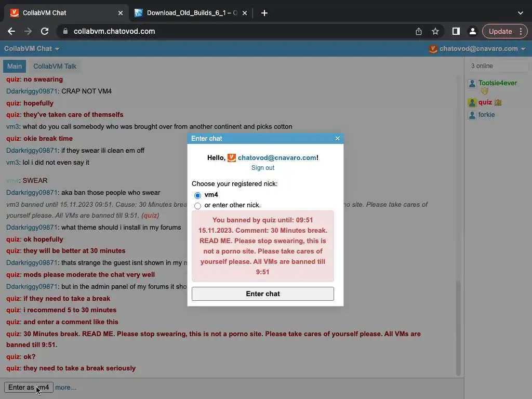Close the Download_Old_Builds tab
The width and height of the screenshot is (532, 399).
pos(245,13)
